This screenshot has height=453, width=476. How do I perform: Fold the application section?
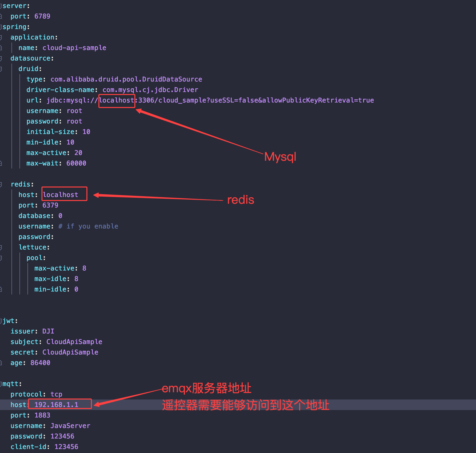click(x=1, y=37)
